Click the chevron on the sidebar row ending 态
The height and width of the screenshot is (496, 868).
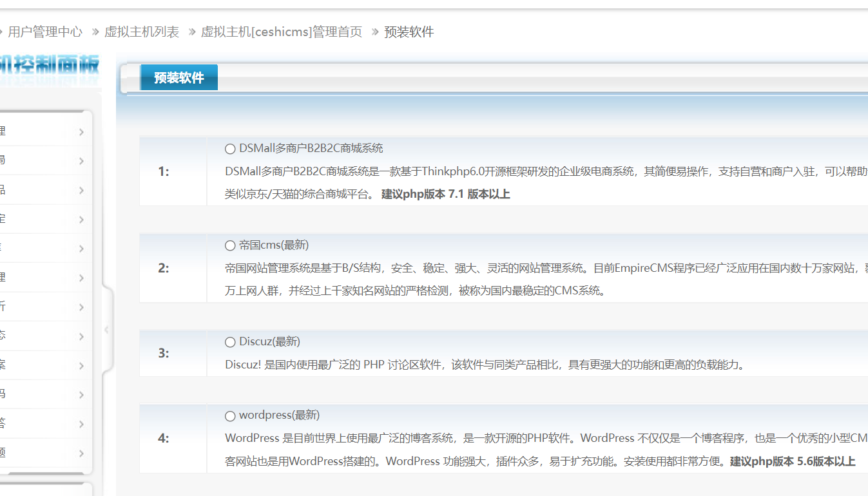81,336
